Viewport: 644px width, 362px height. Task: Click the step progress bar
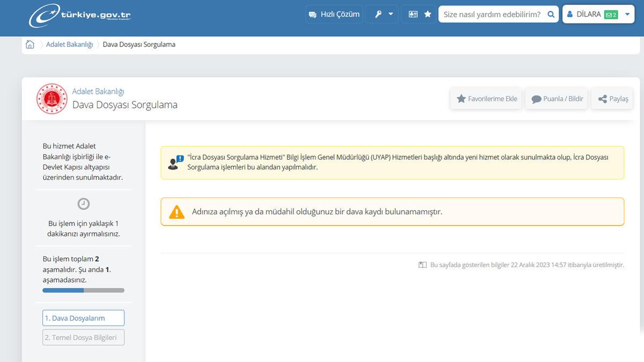coord(83,290)
